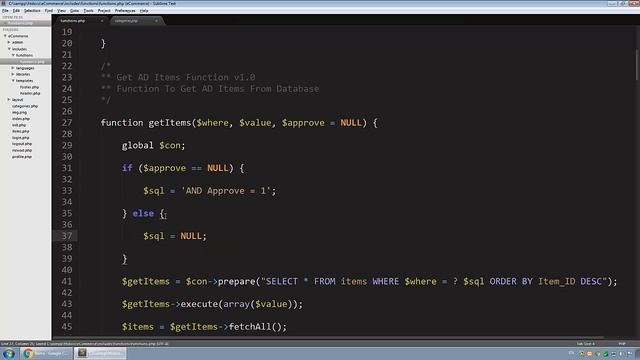
Task: Click 'ORDER BY Item_ID DESC' in query
Action: (x=545, y=281)
